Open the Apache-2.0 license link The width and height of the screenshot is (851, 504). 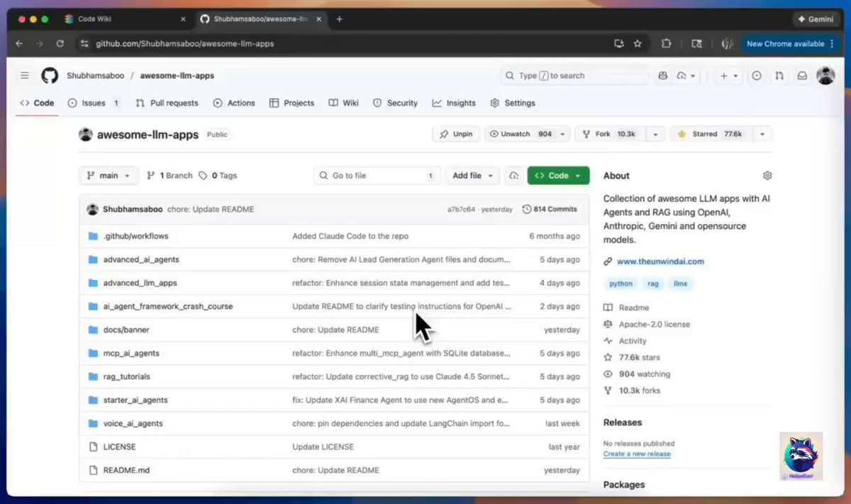(x=654, y=324)
